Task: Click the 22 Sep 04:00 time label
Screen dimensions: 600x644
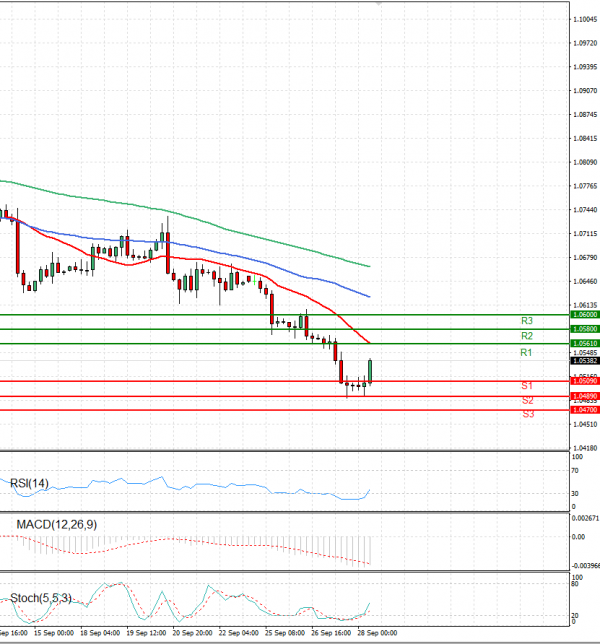Action: [239, 633]
